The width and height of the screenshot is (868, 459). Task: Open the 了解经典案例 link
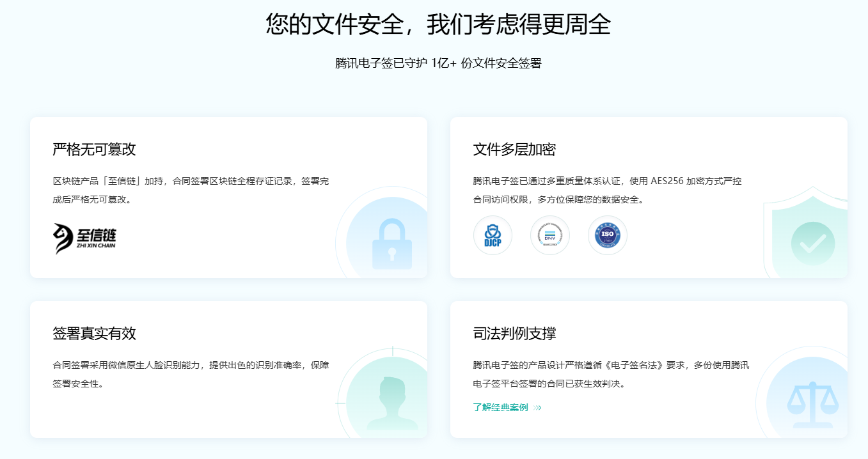501,407
